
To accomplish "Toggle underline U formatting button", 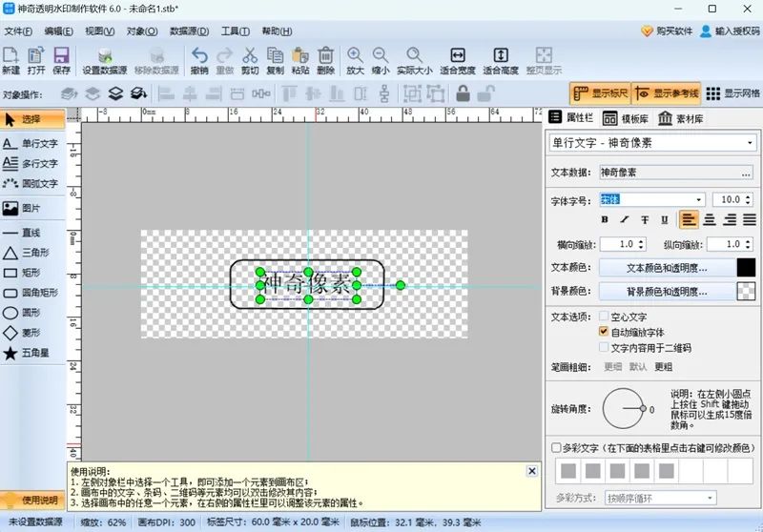I will tap(664, 220).
